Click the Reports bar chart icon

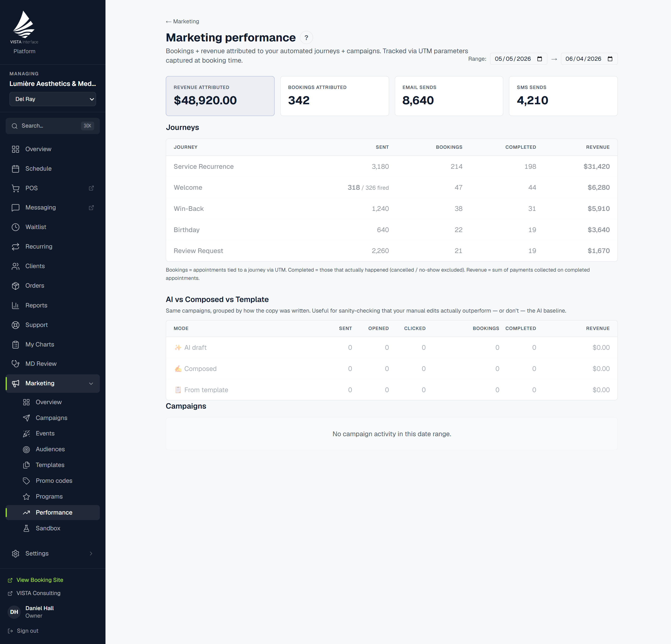pyautogui.click(x=15, y=305)
